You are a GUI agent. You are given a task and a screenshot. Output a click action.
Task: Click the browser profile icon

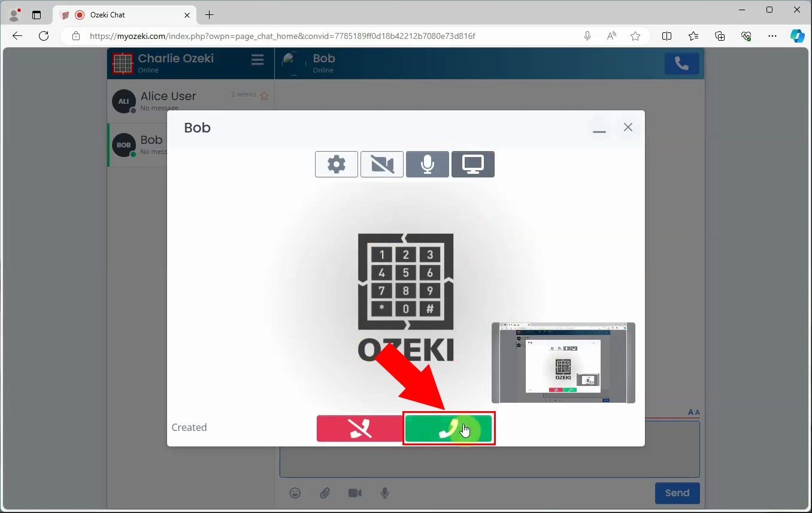click(14, 14)
